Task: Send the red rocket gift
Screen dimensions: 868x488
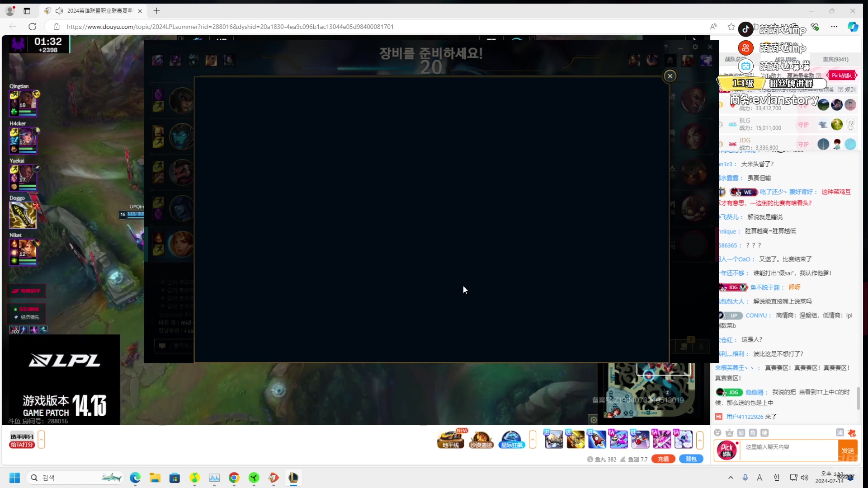Action: [597, 439]
